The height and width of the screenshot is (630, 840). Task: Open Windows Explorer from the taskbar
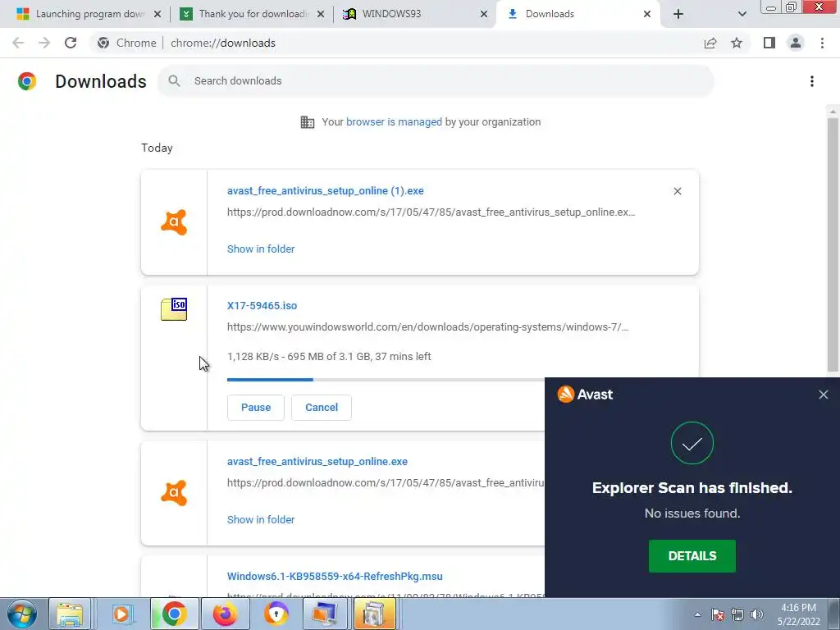click(x=70, y=614)
